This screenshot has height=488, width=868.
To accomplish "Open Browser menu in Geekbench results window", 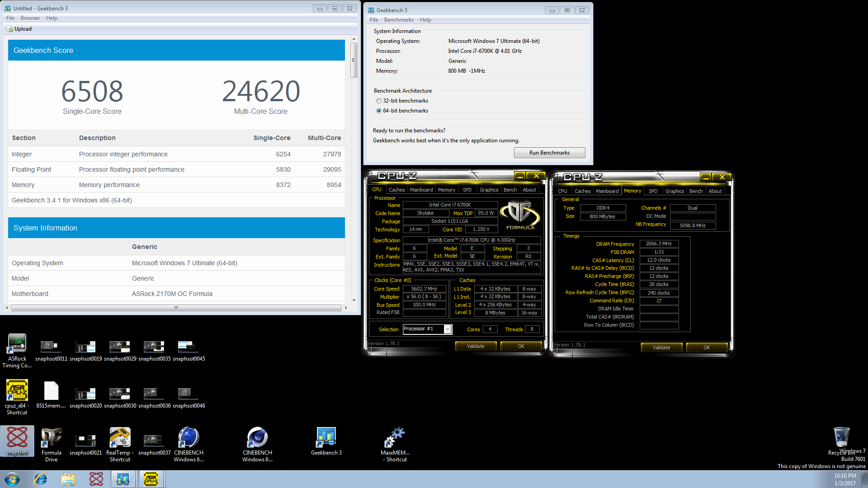I will pyautogui.click(x=30, y=18).
